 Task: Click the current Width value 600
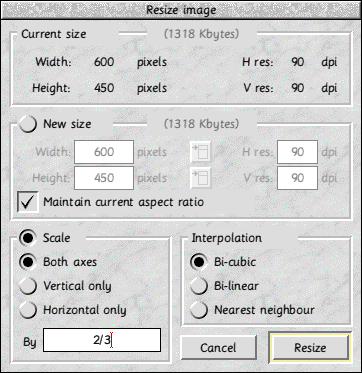[104, 62]
